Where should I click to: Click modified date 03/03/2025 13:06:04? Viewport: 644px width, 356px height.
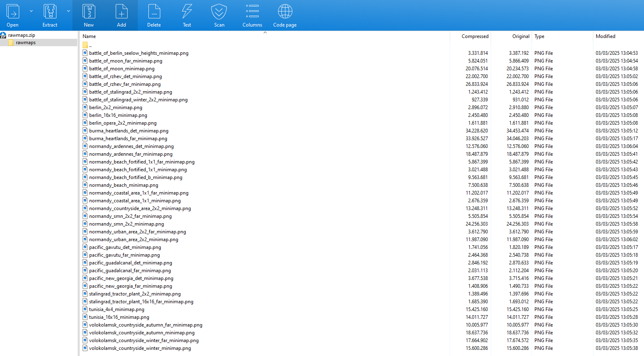pyautogui.click(x=617, y=146)
